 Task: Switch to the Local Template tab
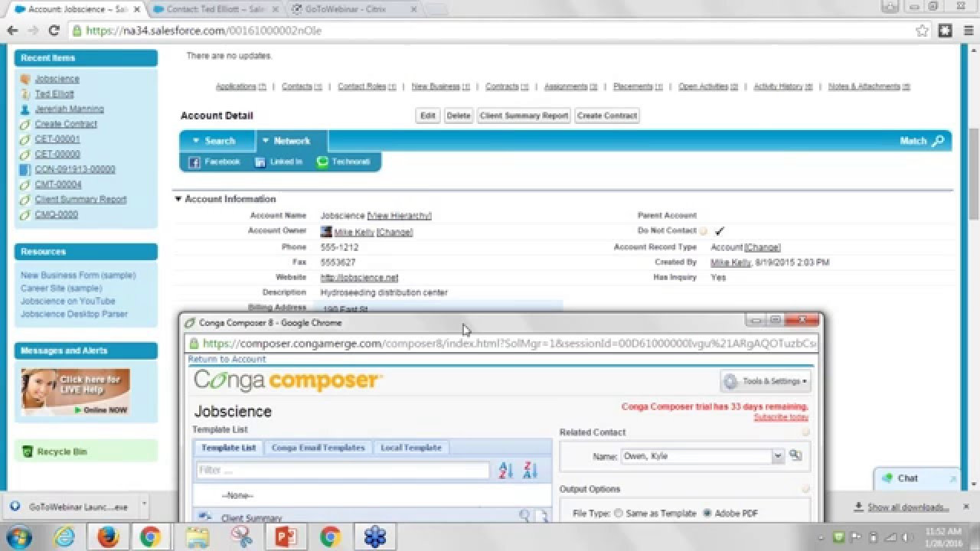point(410,448)
